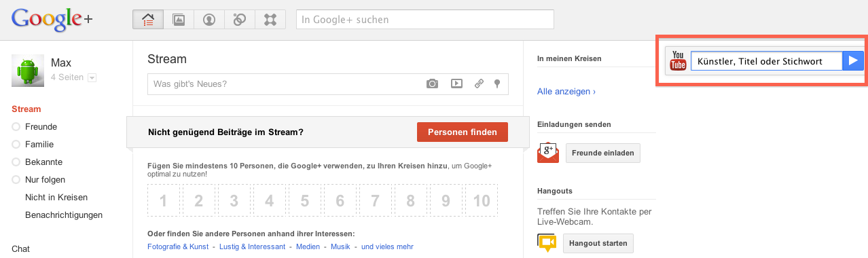Add a photo with camera icon
Viewport: 868px width, 258px height.
tap(432, 84)
